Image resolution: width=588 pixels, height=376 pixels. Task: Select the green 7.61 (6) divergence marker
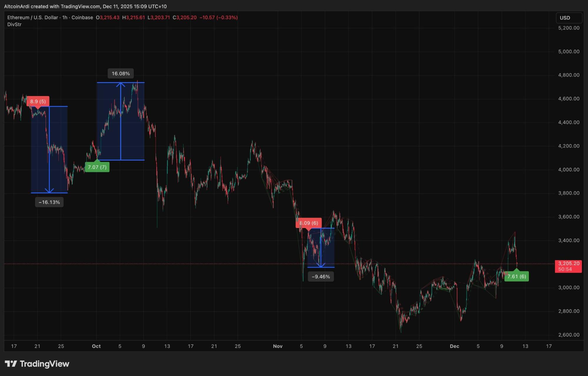click(x=517, y=277)
